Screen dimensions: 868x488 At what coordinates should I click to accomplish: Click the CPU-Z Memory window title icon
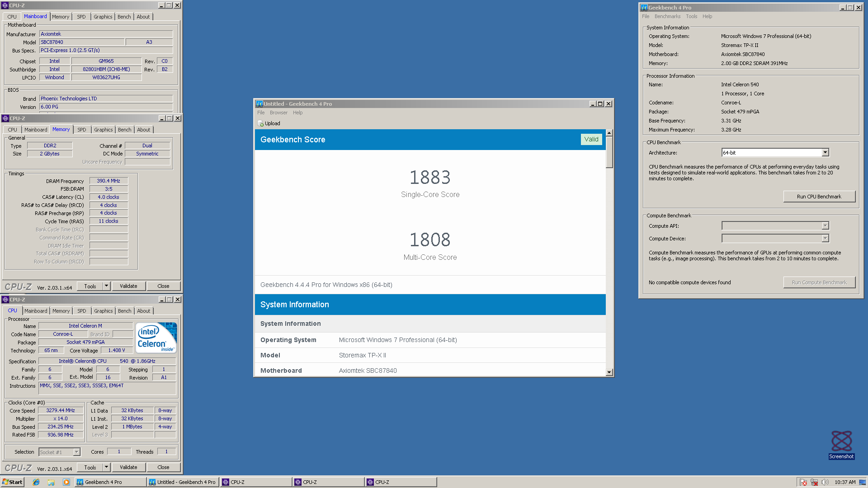point(5,118)
